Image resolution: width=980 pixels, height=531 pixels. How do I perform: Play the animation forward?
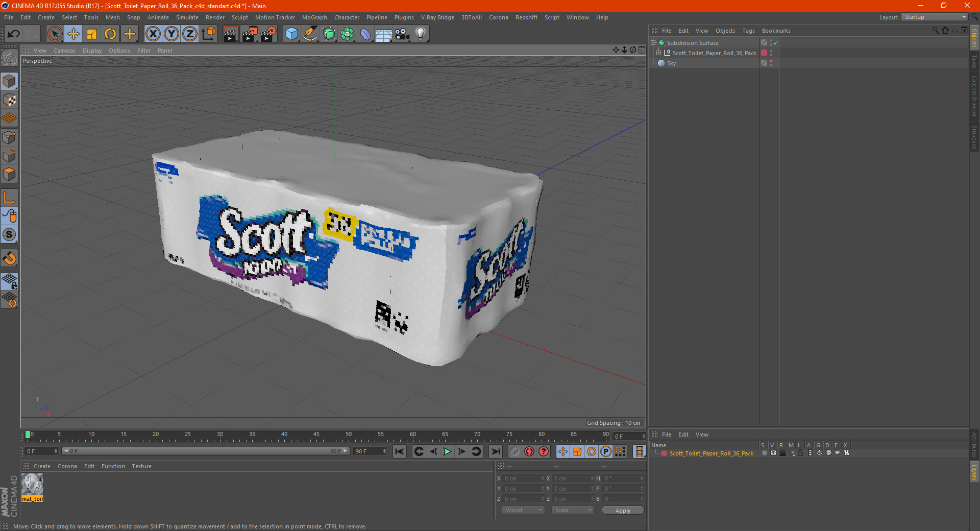pos(447,451)
